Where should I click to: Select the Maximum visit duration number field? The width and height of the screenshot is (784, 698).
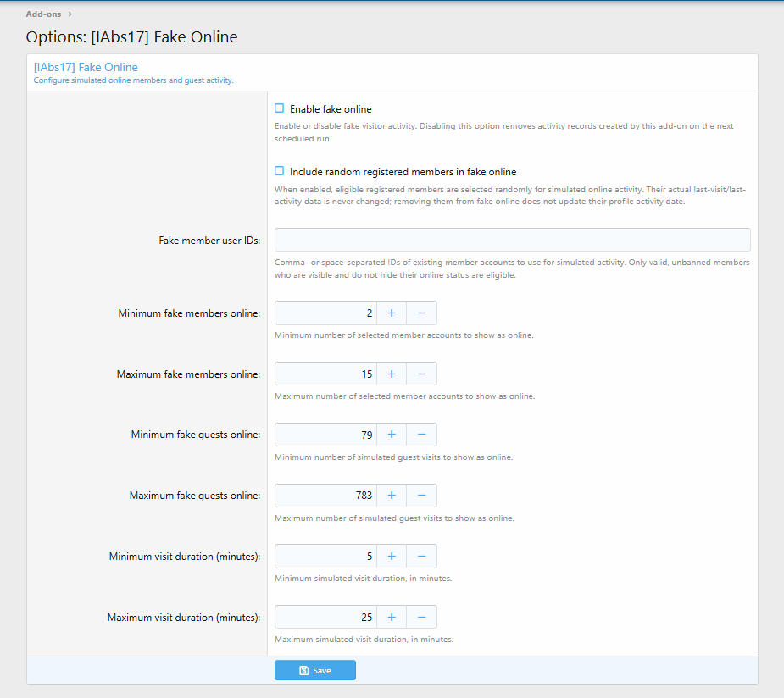tap(325, 618)
